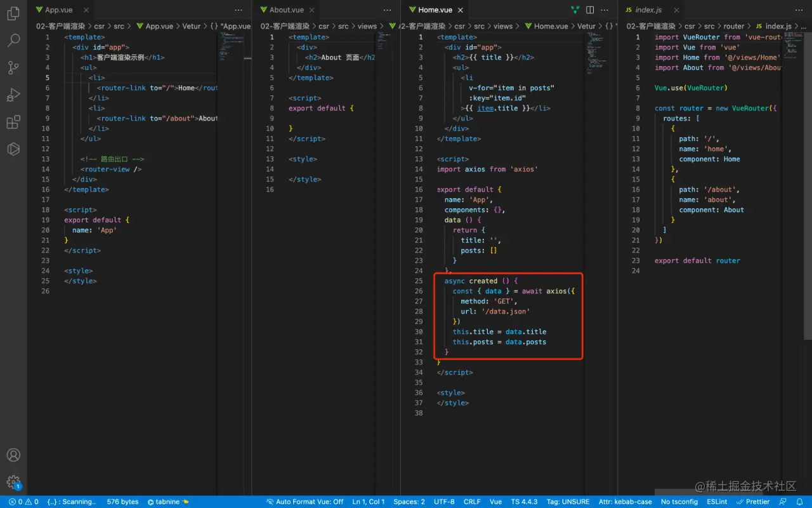Click the Prettier status bar item
812x508 pixels.
coord(753,502)
